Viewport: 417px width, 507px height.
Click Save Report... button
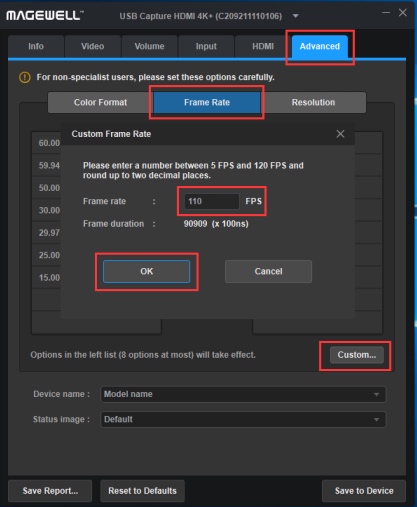[50, 491]
